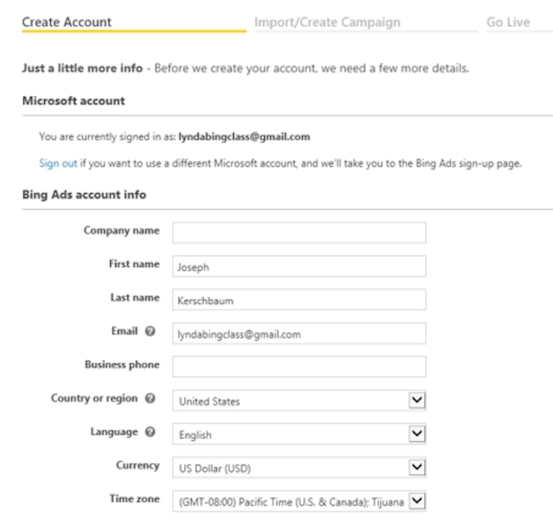This screenshot has width=553, height=528.
Task: Click the US Dollar (USD) currency box
Action: click(x=299, y=467)
